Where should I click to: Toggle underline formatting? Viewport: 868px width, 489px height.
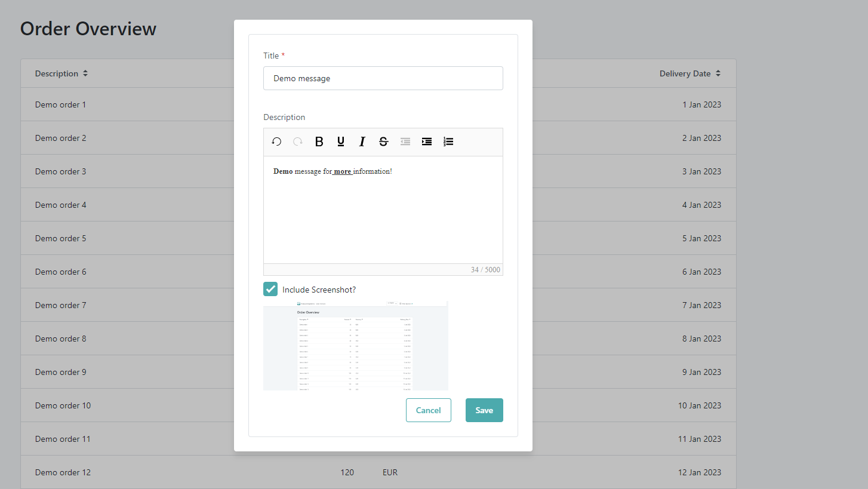pos(341,142)
